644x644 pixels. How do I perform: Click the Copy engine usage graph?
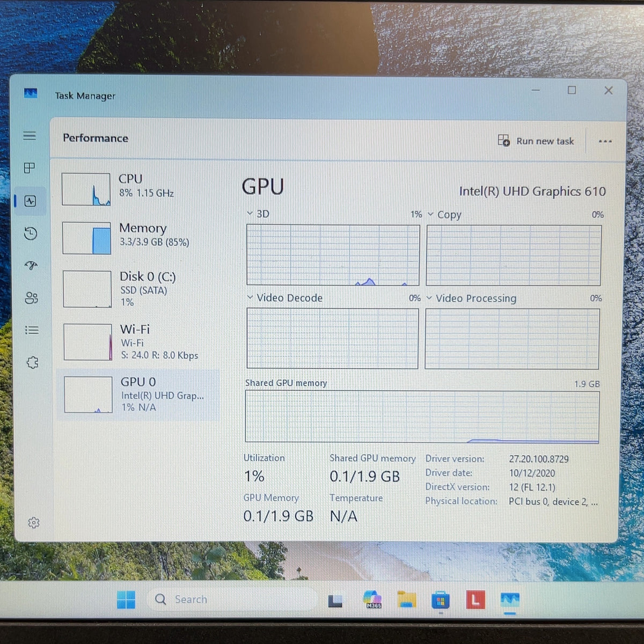514,255
